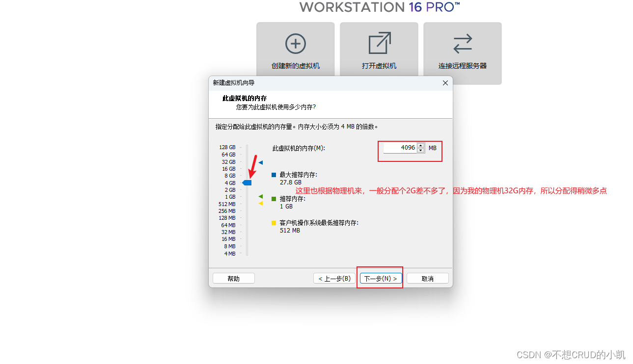This screenshot has height=364, width=633.
Task: Click the 64 GB label on memory scale
Action: pyautogui.click(x=228, y=155)
